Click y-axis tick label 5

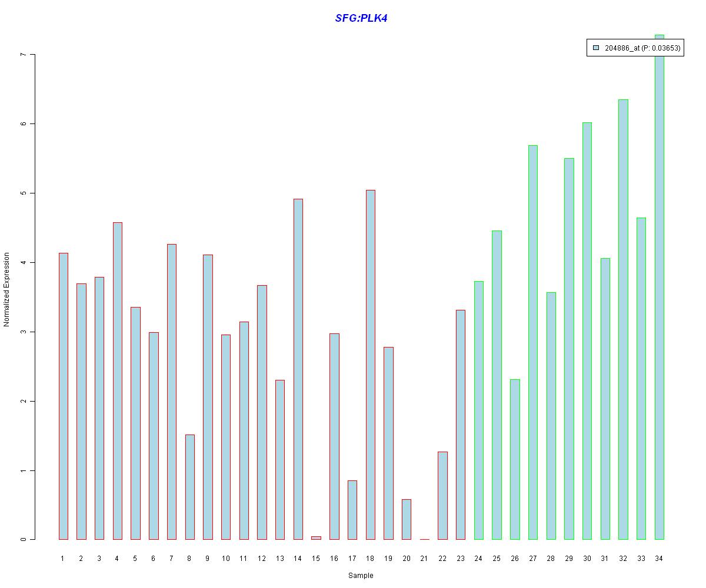[x=24, y=193]
